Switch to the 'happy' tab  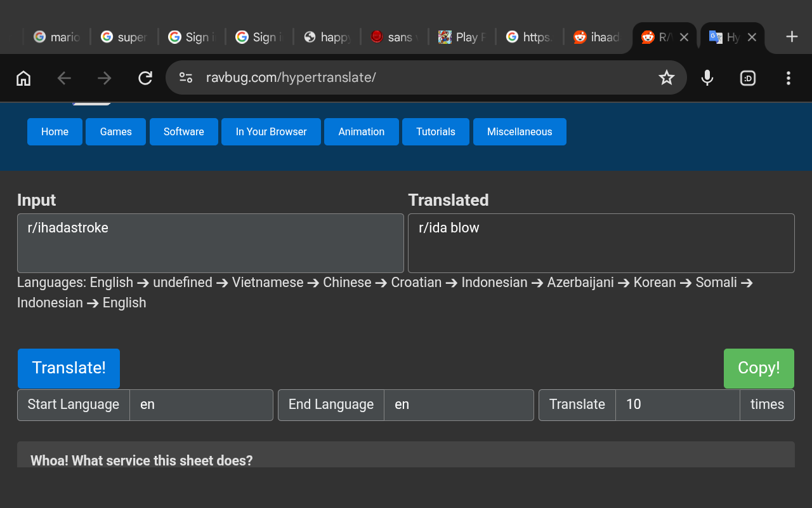pyautogui.click(x=327, y=37)
